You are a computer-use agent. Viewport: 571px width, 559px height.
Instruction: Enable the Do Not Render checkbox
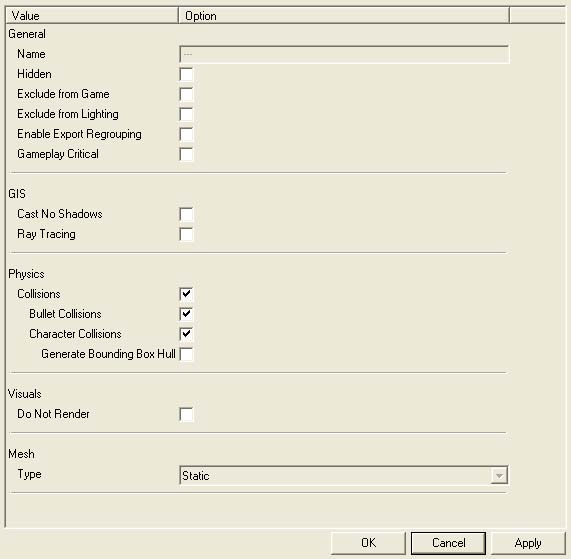[x=186, y=414]
